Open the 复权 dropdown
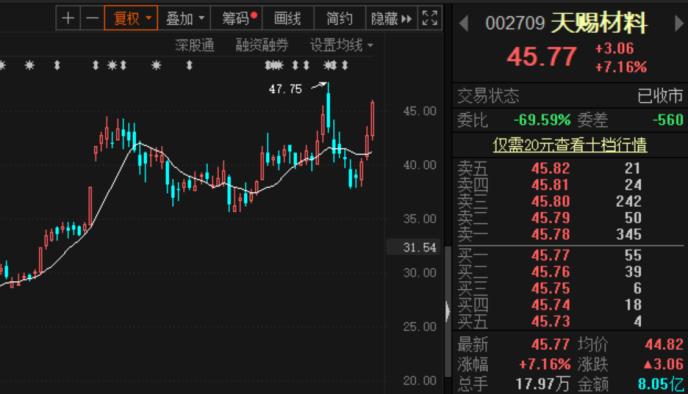The image size is (688, 394). coord(131,18)
